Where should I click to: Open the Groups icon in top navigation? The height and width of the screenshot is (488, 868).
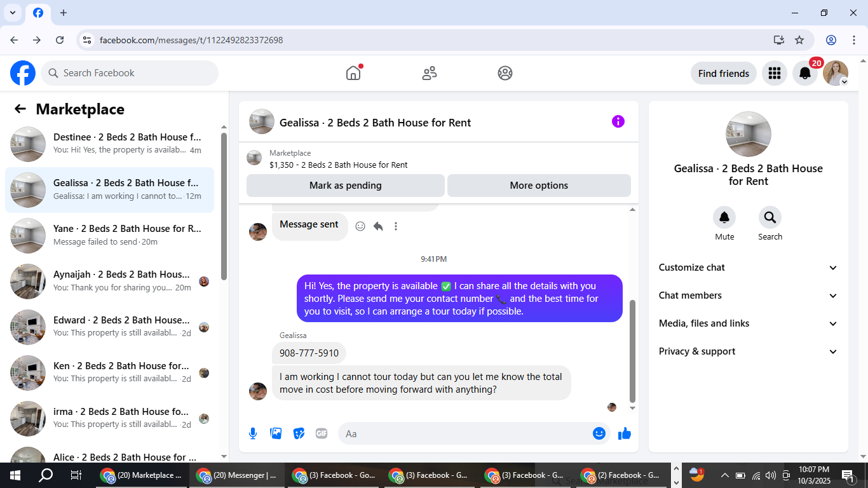pos(505,73)
